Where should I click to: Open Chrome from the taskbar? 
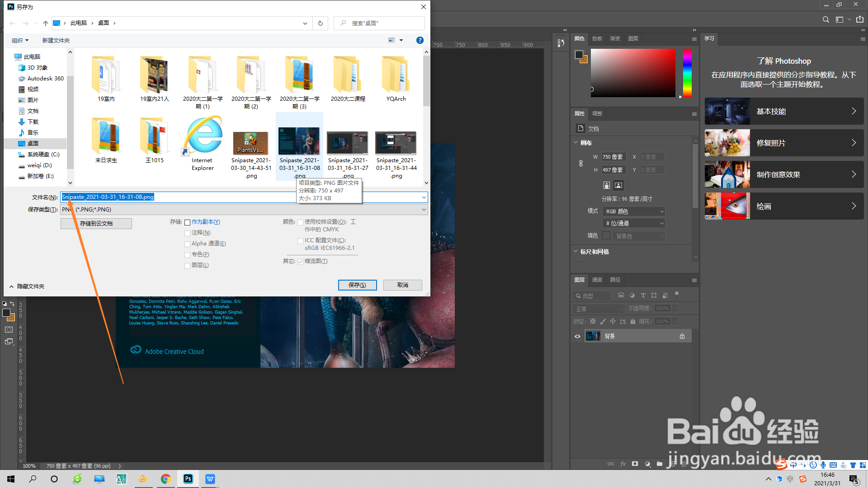click(x=165, y=479)
